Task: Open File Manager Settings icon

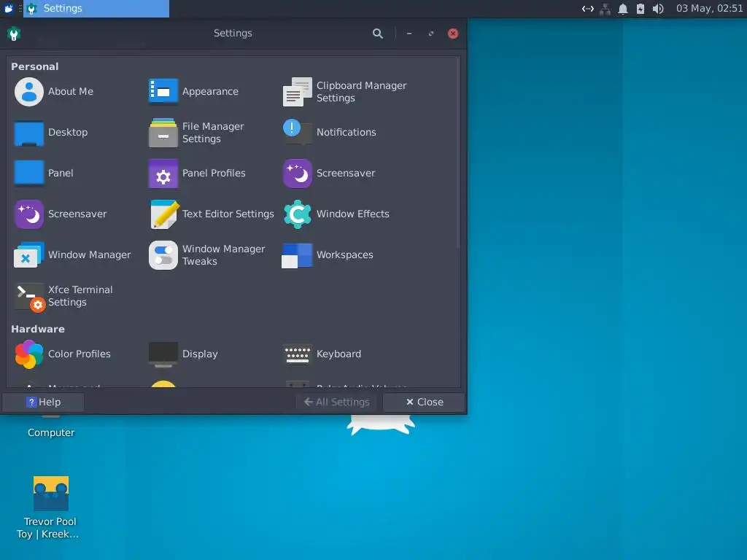Action: point(163,133)
